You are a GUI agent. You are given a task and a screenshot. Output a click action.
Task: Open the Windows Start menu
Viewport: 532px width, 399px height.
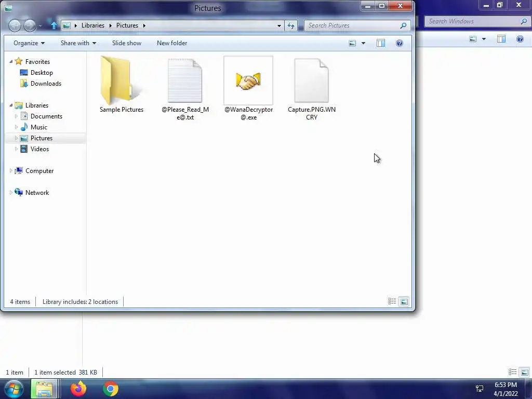[14, 389]
